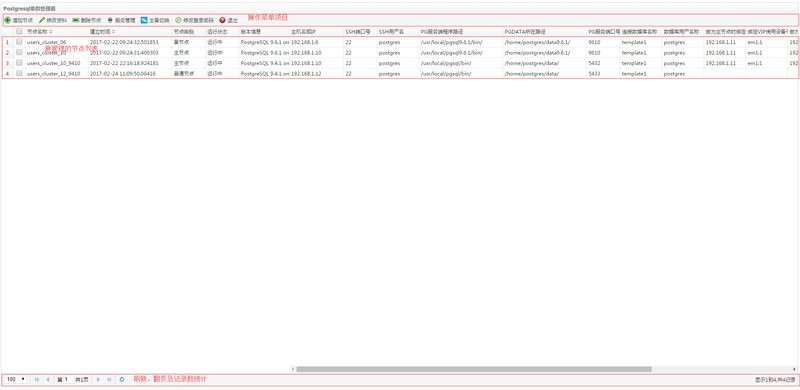Click the page number input field
The width and height of the screenshot is (800, 390).
[x=68, y=380]
